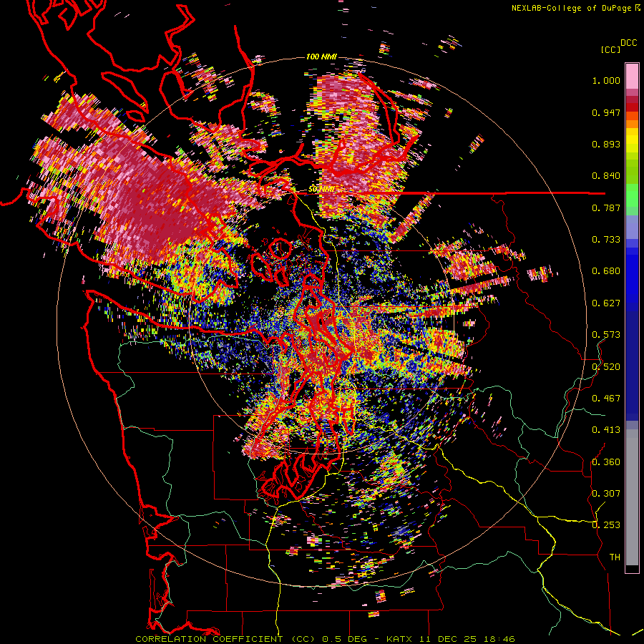Select the 0.307 scale value
The image size is (644, 644).
606,494
